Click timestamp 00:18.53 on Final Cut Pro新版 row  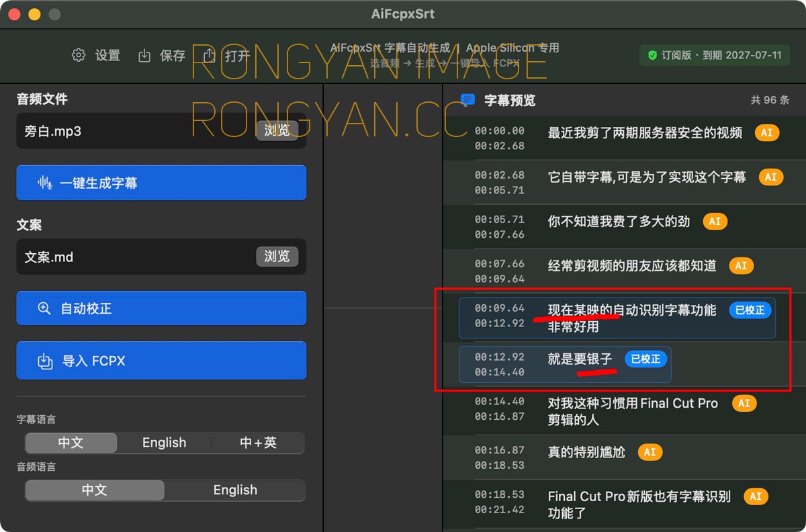pyautogui.click(x=500, y=494)
